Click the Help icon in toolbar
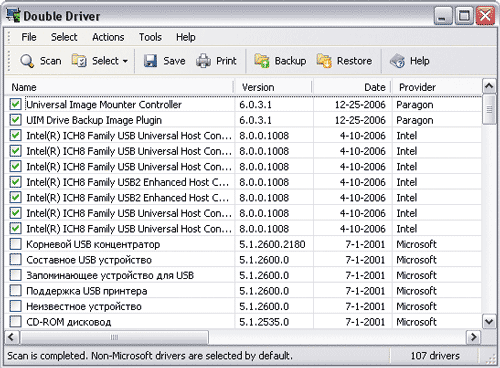The height and width of the screenshot is (368, 500). tap(397, 61)
